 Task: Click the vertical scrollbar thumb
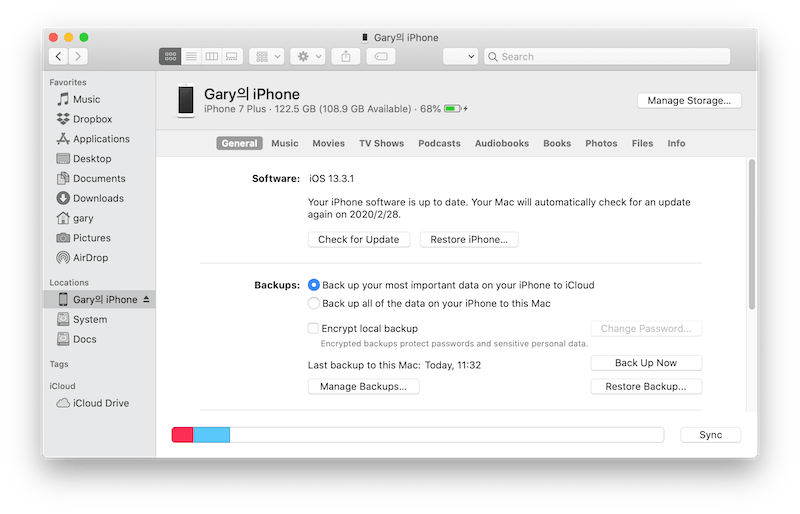coord(752,234)
